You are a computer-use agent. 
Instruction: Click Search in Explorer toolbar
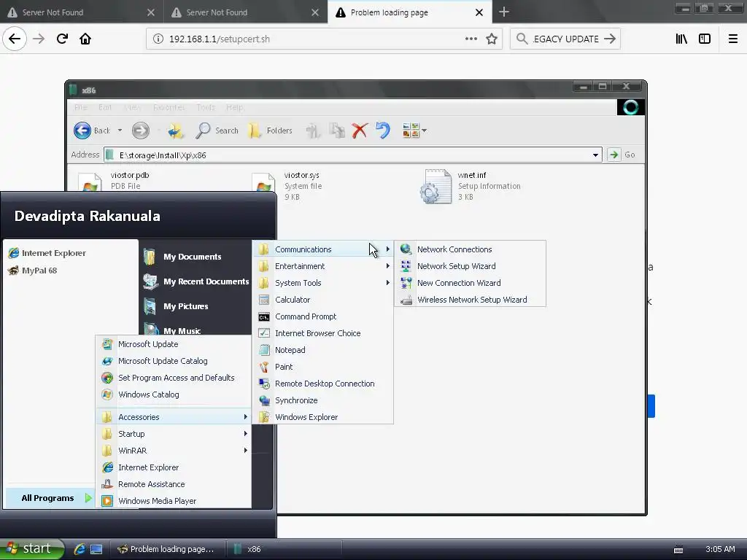[x=217, y=131]
